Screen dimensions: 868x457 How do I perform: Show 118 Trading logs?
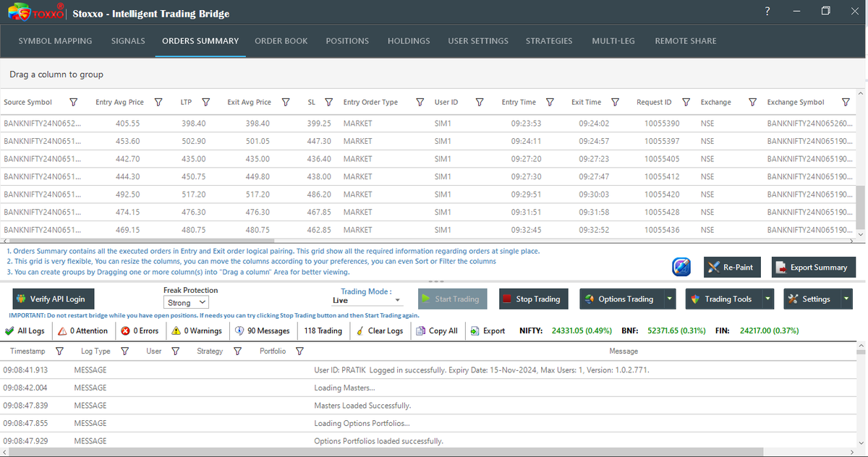click(x=323, y=330)
